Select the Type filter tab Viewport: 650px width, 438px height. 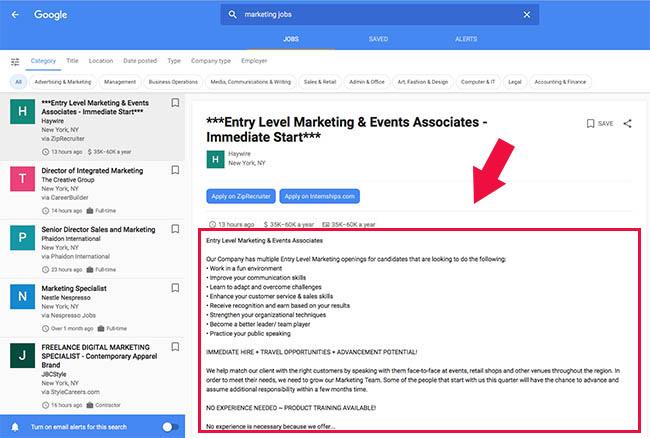coord(174,61)
